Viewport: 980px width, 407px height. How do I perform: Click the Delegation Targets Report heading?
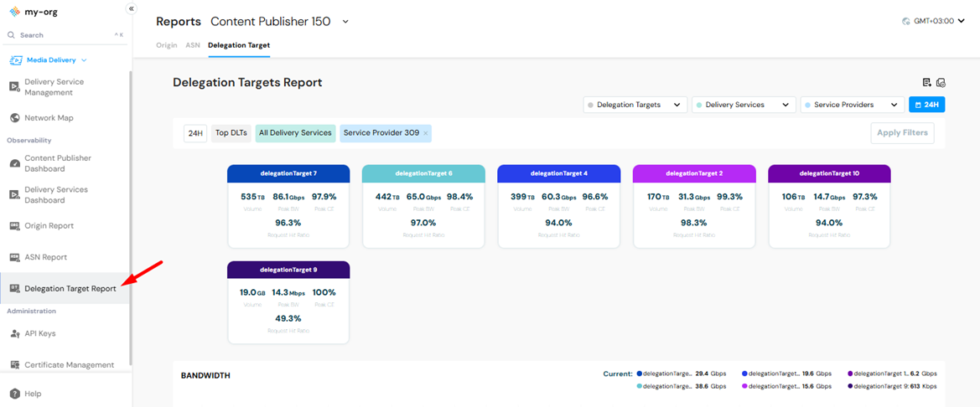(247, 82)
